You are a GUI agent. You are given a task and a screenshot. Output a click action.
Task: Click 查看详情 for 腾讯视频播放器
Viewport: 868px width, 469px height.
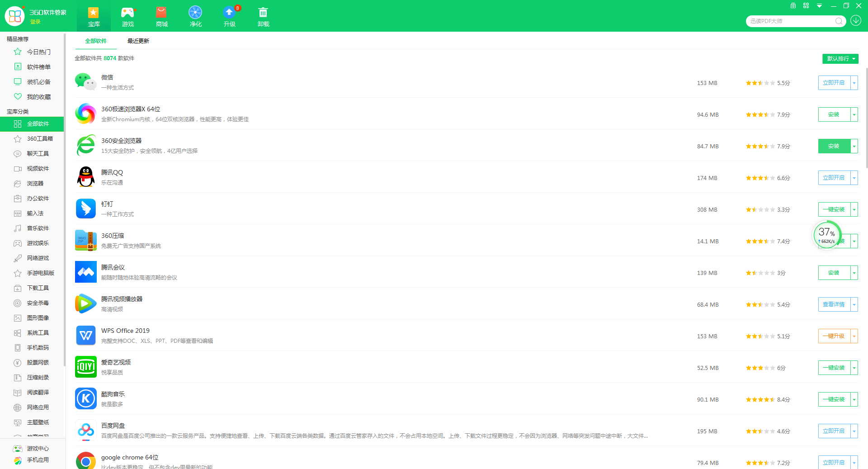pos(834,304)
